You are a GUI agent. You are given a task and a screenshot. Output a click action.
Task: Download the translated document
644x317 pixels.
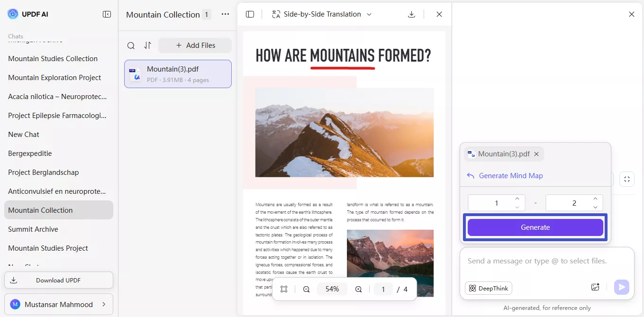411,14
